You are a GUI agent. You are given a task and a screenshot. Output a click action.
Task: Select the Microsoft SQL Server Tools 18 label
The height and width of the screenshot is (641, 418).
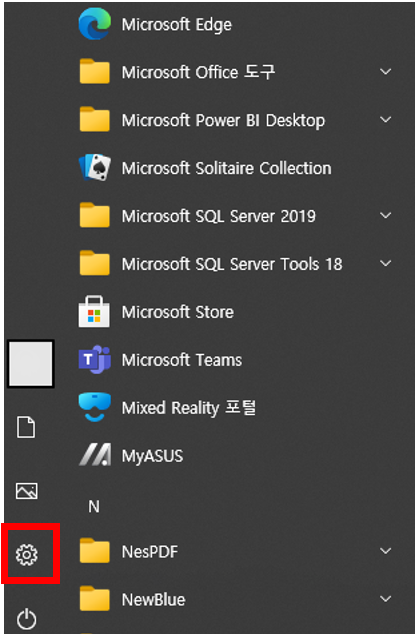[232, 264]
